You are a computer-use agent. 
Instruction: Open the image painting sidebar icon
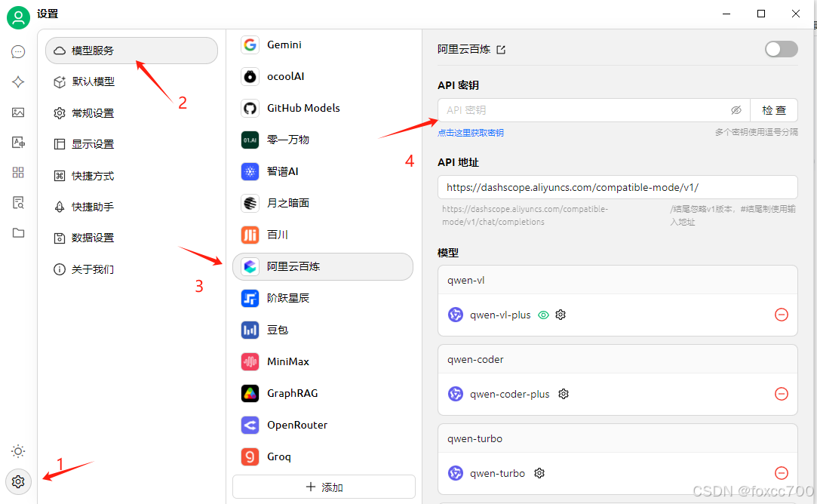tap(18, 112)
